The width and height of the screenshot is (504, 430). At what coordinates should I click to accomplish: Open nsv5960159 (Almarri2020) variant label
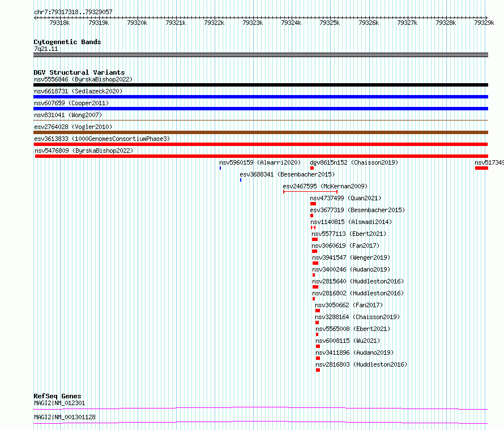[260, 162]
